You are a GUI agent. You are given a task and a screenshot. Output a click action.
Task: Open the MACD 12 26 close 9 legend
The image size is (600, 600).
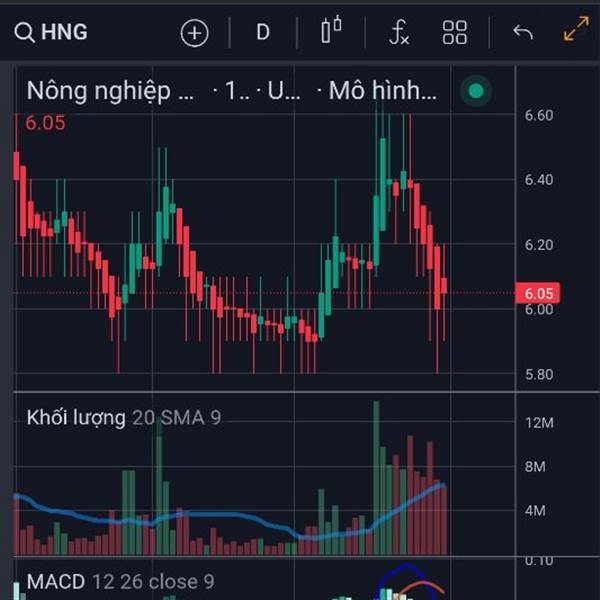click(x=121, y=582)
